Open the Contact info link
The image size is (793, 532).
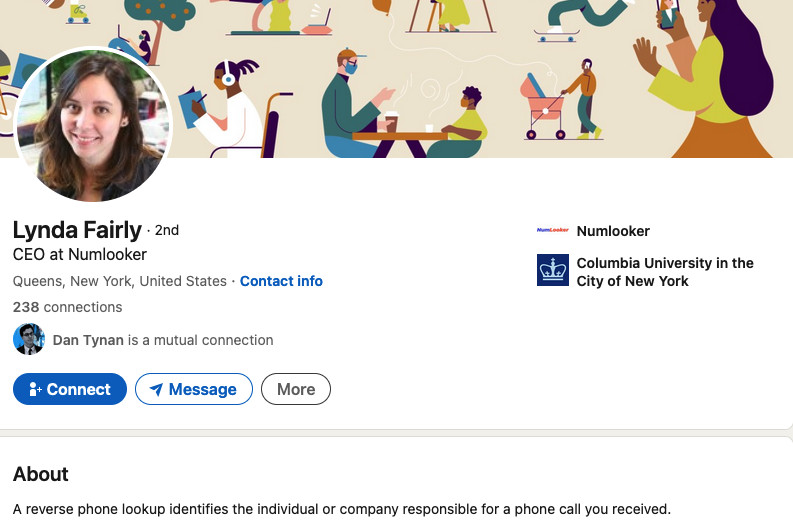[281, 281]
